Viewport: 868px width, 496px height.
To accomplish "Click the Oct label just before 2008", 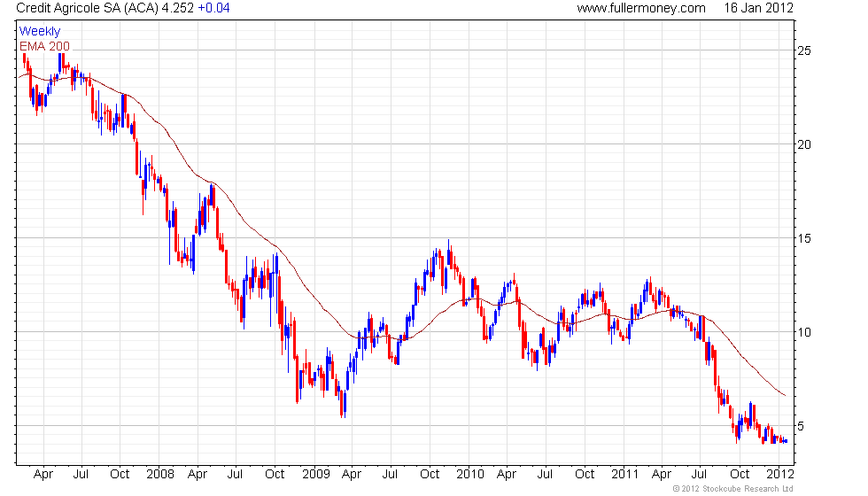I will [120, 475].
